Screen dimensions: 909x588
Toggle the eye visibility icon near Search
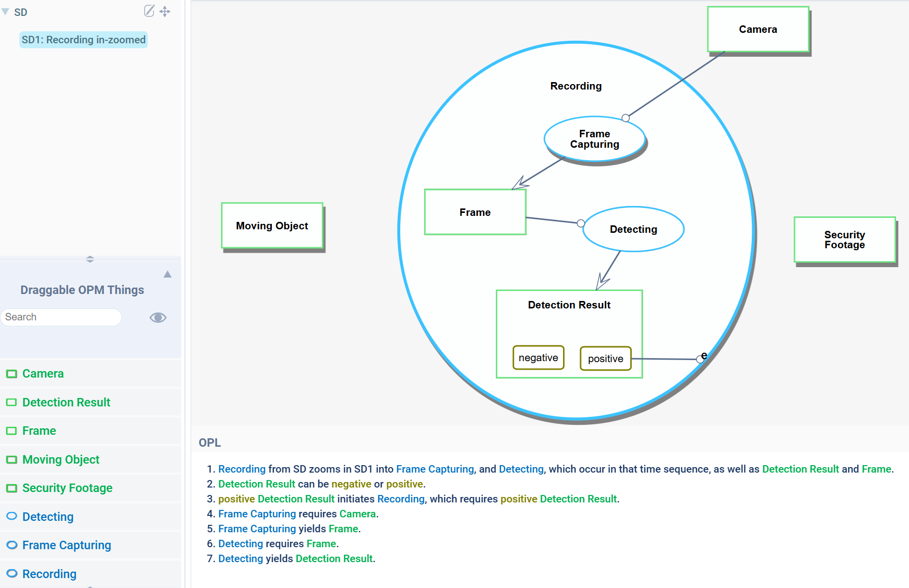click(x=158, y=317)
